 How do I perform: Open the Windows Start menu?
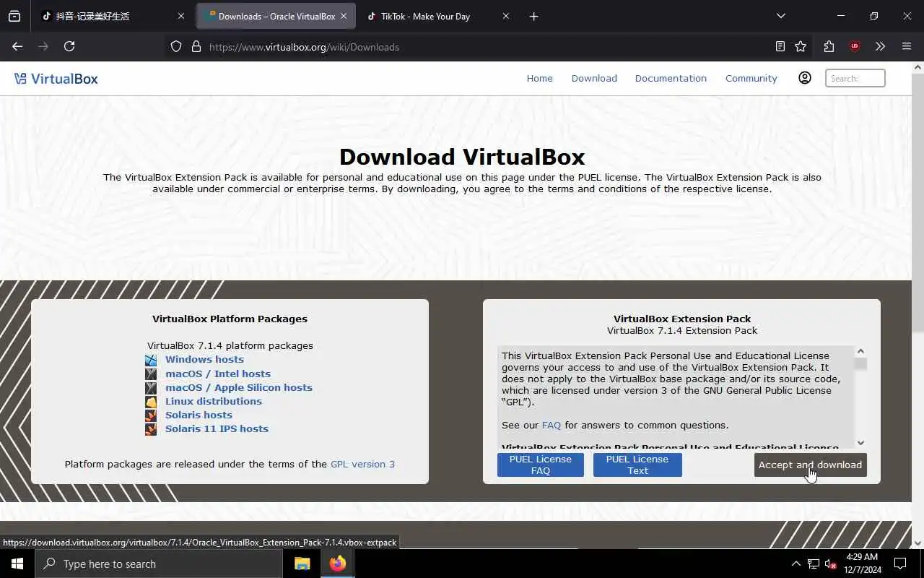(x=17, y=564)
